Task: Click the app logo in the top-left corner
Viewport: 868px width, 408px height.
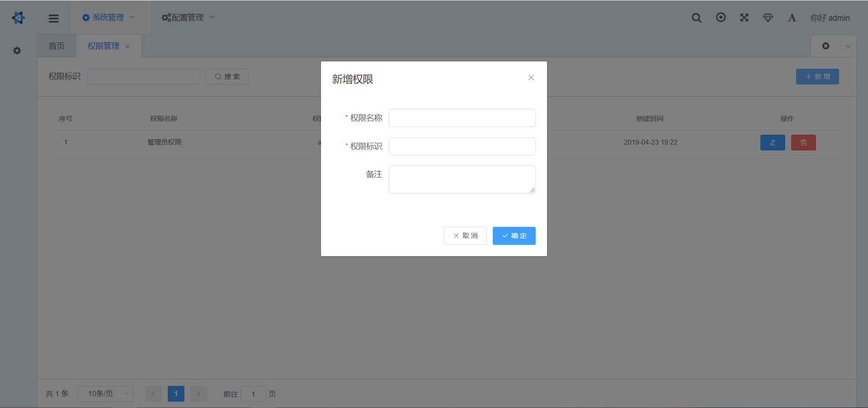Action: [x=18, y=18]
